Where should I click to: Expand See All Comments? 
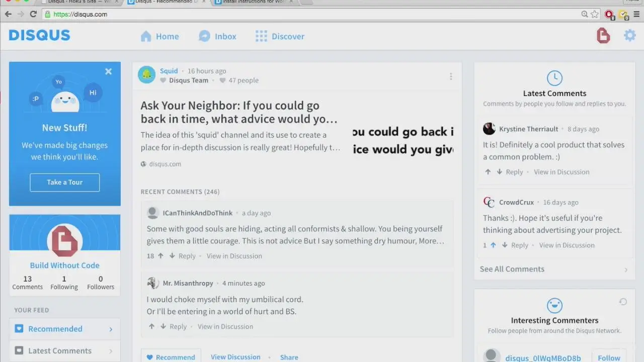coord(554,269)
